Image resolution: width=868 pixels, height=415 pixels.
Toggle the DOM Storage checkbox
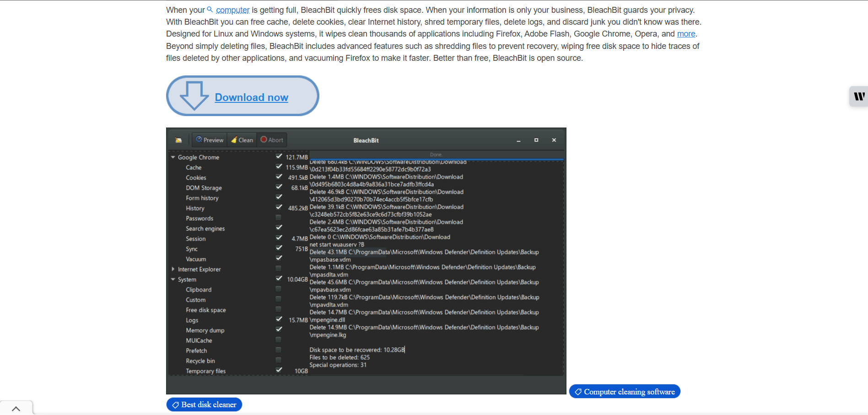279,187
